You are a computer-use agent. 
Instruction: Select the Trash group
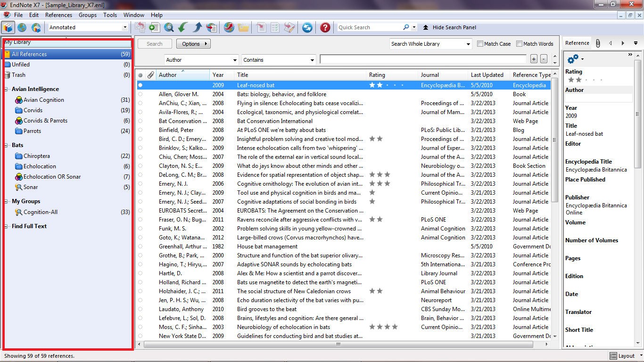pos(18,75)
